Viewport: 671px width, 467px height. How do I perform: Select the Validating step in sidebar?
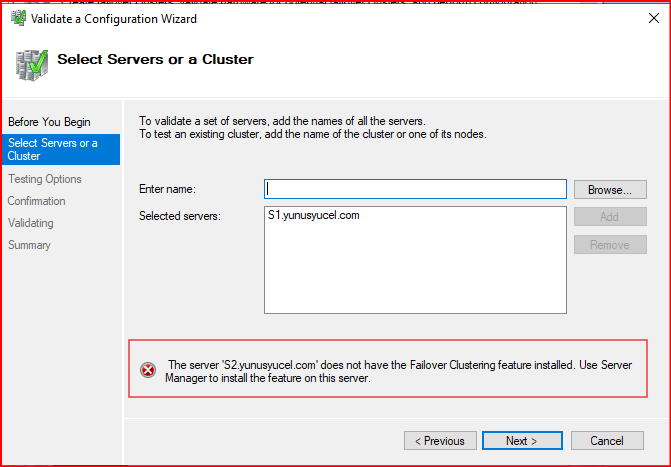tap(31, 223)
